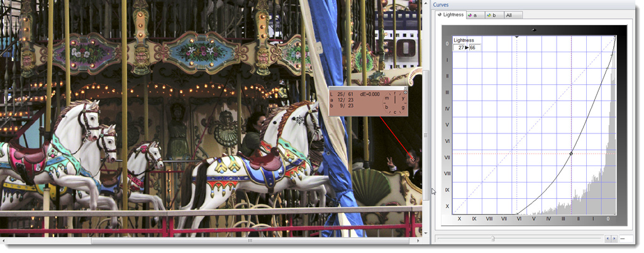Click the top triangle marker on the curve grid
Image resolution: width=644 pixels, height=253 pixels.
(517, 37)
